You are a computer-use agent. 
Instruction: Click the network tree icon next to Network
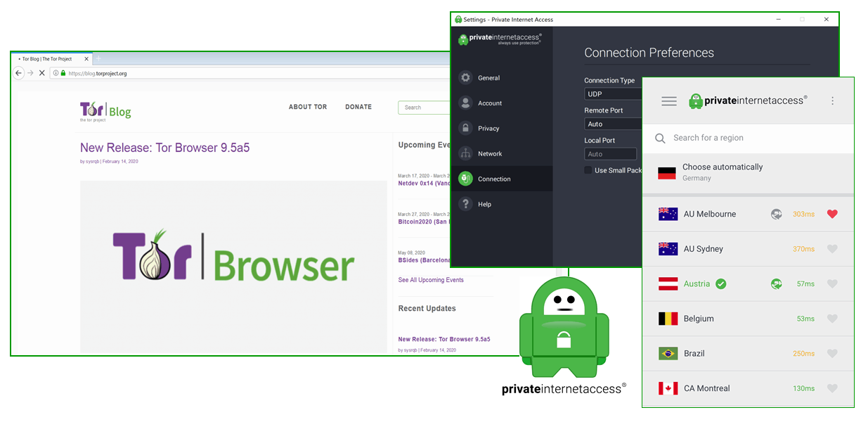tap(465, 153)
